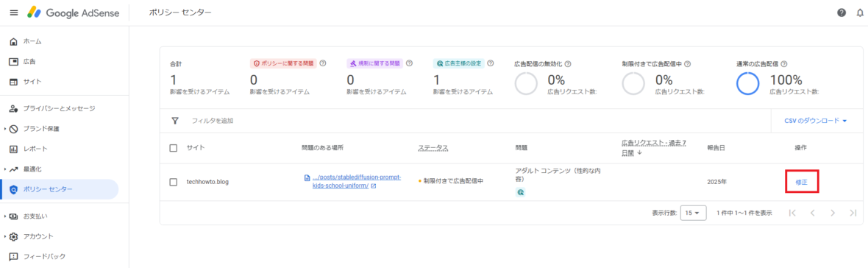868x268 pixels.
Task: Click the ステータス column header
Action: coord(433,148)
